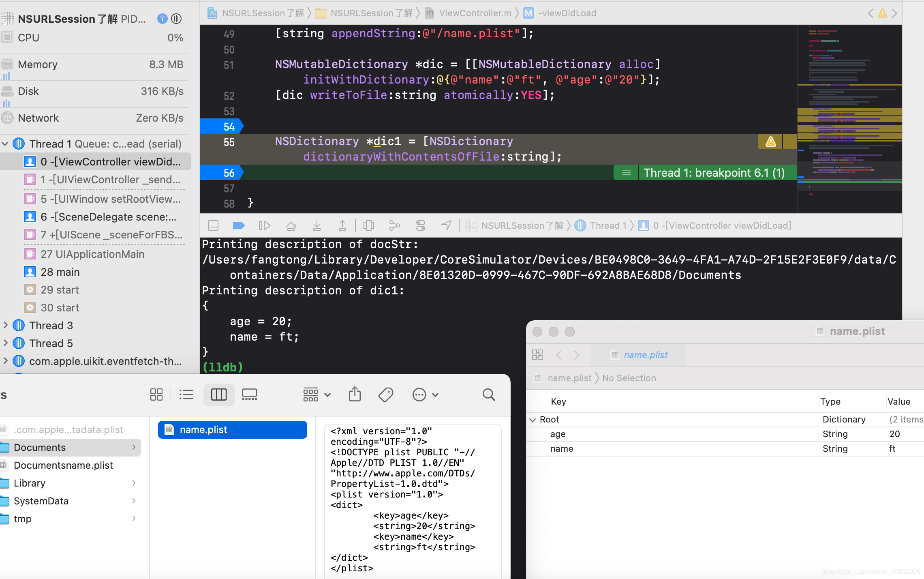Select Finder icon view
The image size is (924, 579).
[156, 395]
